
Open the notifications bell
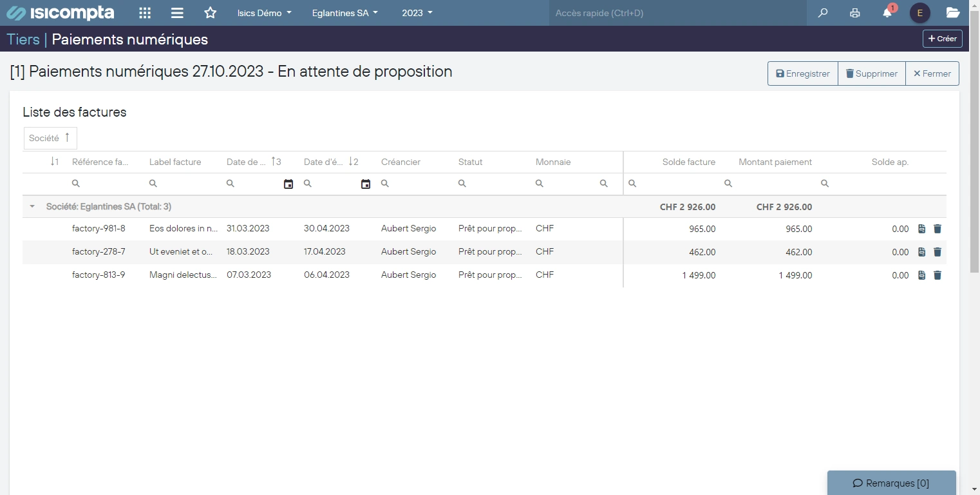(887, 13)
